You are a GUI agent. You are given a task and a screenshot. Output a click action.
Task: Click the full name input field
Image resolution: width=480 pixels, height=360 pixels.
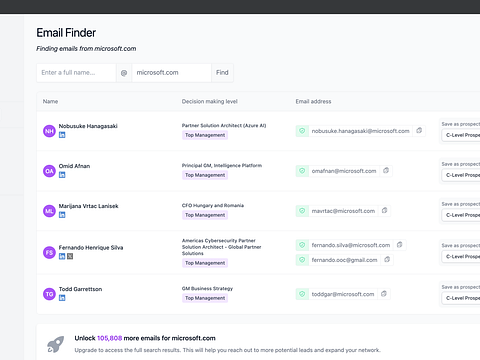pos(76,73)
